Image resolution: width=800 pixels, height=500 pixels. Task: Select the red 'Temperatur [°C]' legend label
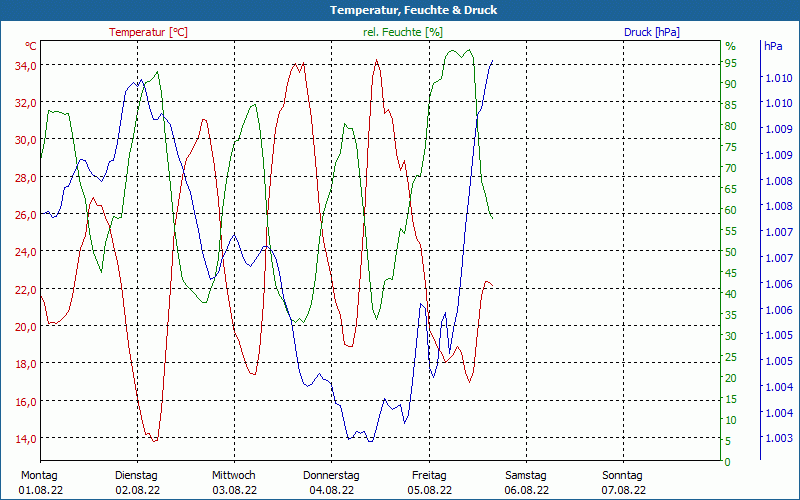[x=148, y=32]
